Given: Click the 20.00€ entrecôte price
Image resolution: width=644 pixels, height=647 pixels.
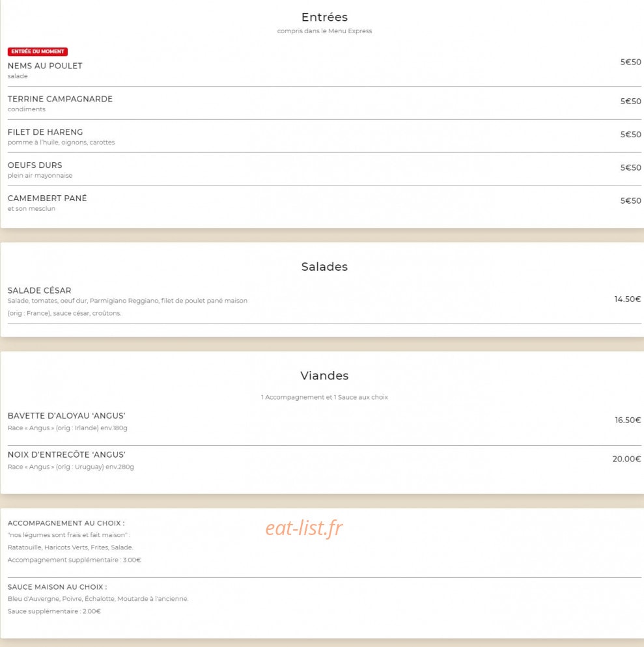Looking at the screenshot, I should (626, 459).
